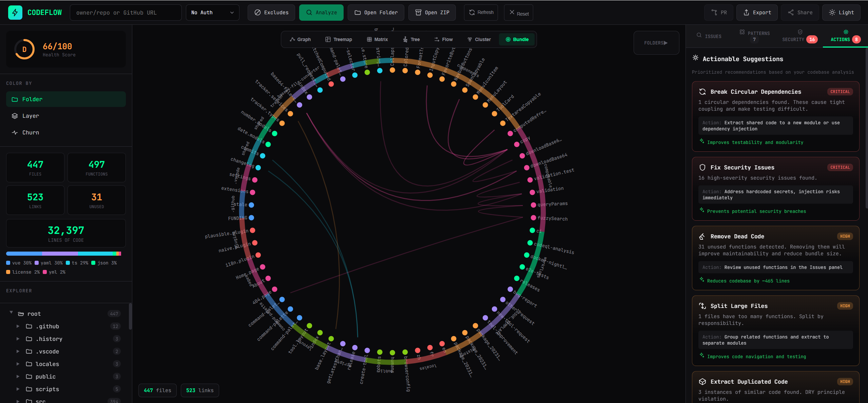Open the No Auth dropdown
The image size is (868, 403).
click(212, 13)
